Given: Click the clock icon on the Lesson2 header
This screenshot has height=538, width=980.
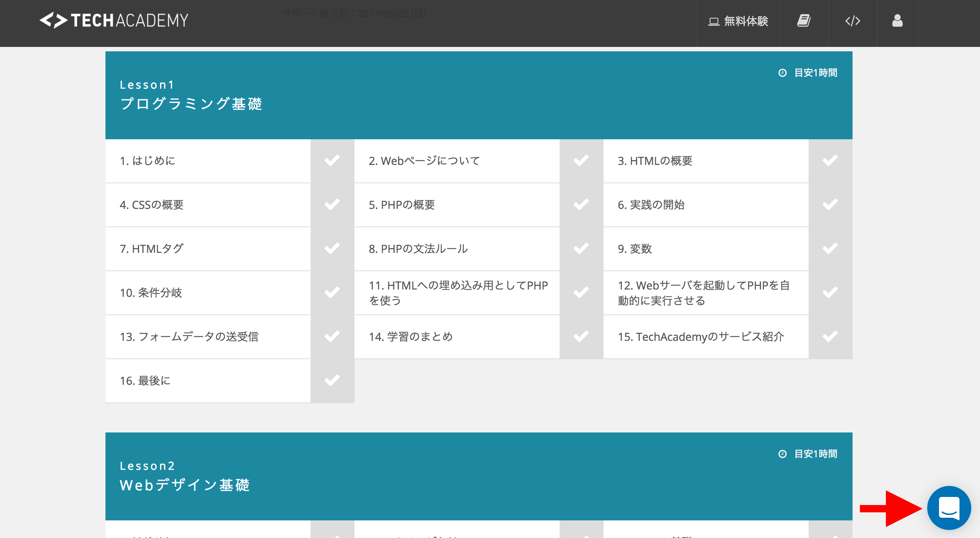Looking at the screenshot, I should (782, 454).
